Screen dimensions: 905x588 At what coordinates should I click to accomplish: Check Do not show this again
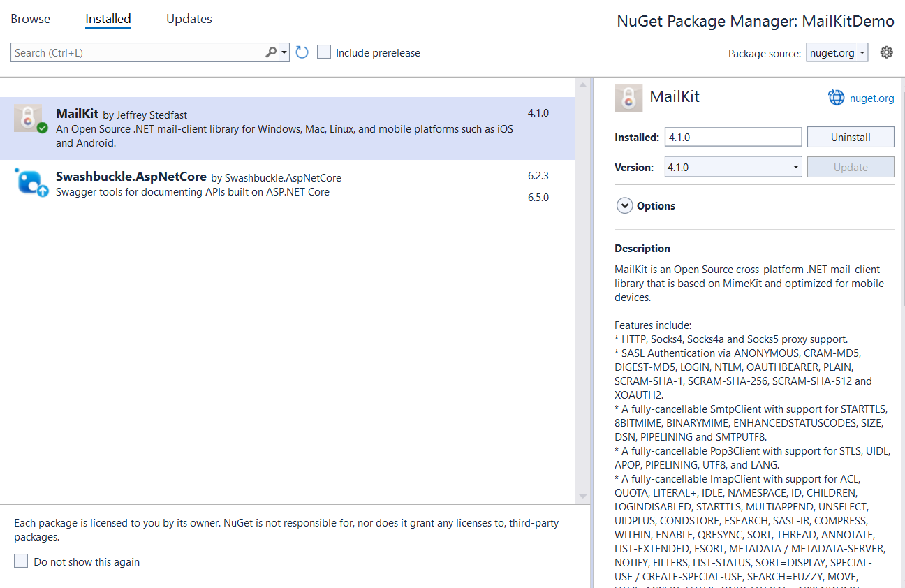point(21,561)
